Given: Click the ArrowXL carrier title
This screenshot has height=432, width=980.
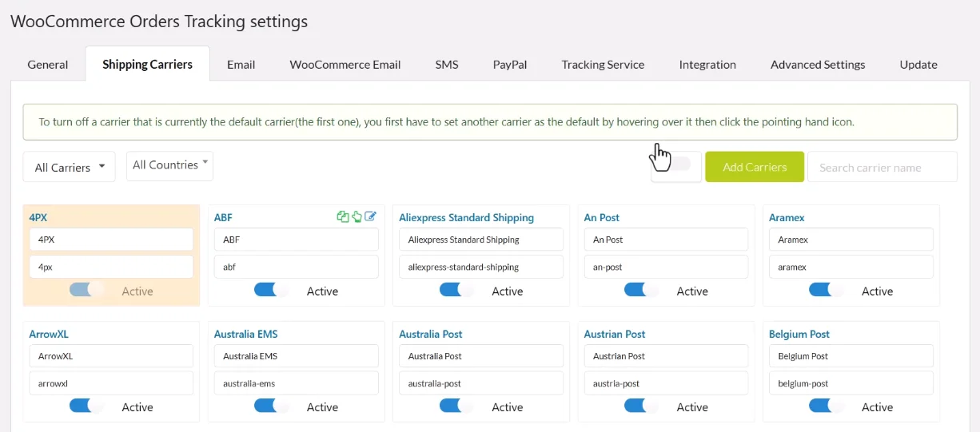Looking at the screenshot, I should tap(49, 334).
